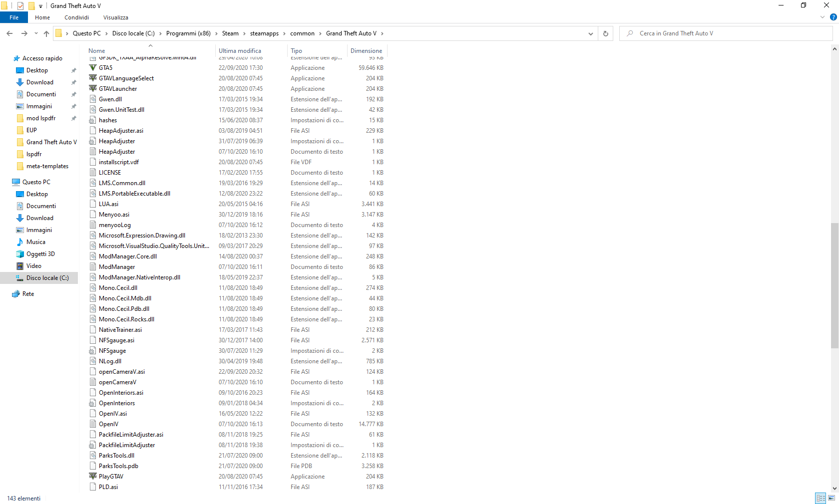Expand breadcrumb arrow after Questo PC
Image resolution: width=839 pixels, height=504 pixels.
[x=106, y=33]
